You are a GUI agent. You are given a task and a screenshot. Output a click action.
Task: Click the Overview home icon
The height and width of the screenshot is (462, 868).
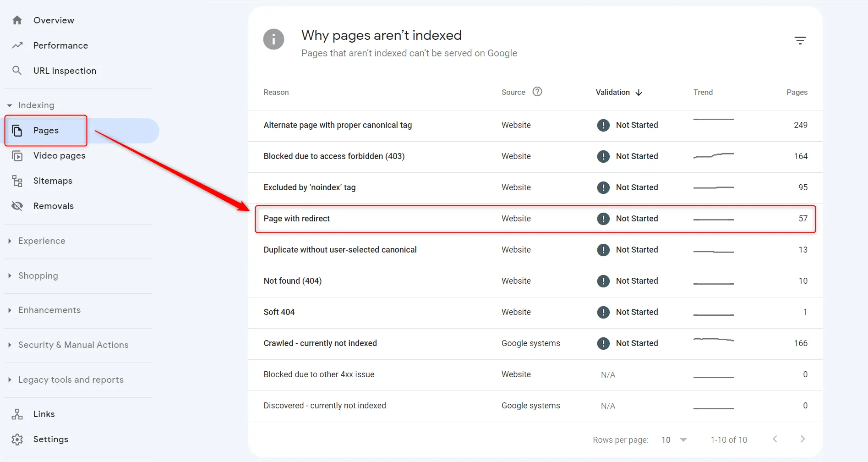[17, 20]
